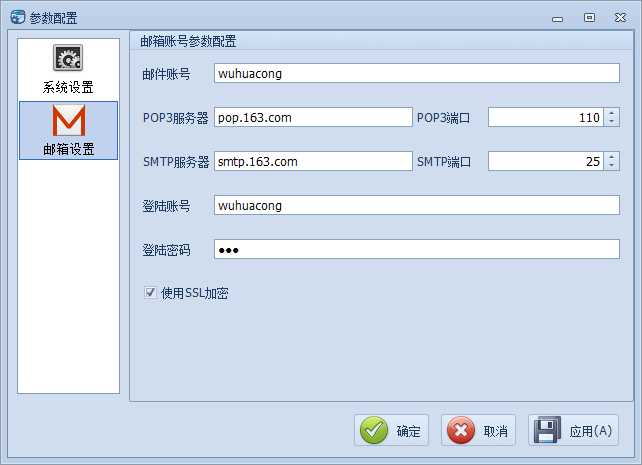Decrease the SMTP端口 value with down arrow
Image resolution: width=642 pixels, height=465 pixels.
click(612, 166)
